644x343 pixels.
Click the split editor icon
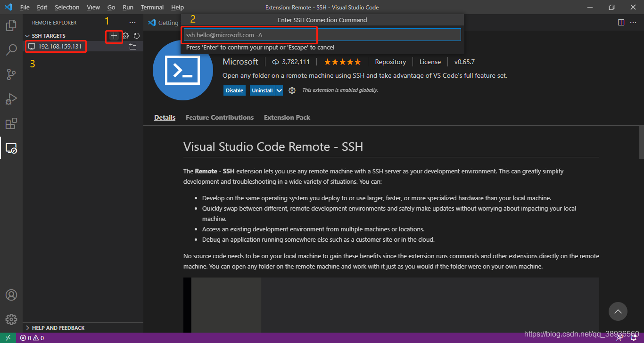click(x=621, y=23)
